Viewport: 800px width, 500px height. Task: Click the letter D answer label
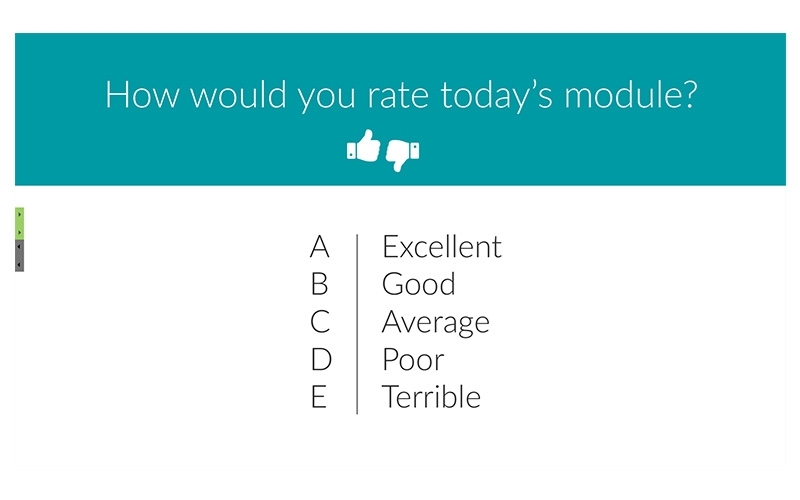coord(321,360)
